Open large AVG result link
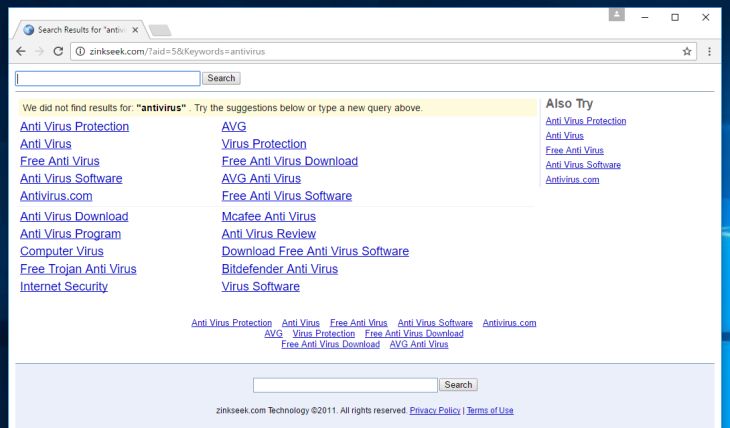 (234, 127)
